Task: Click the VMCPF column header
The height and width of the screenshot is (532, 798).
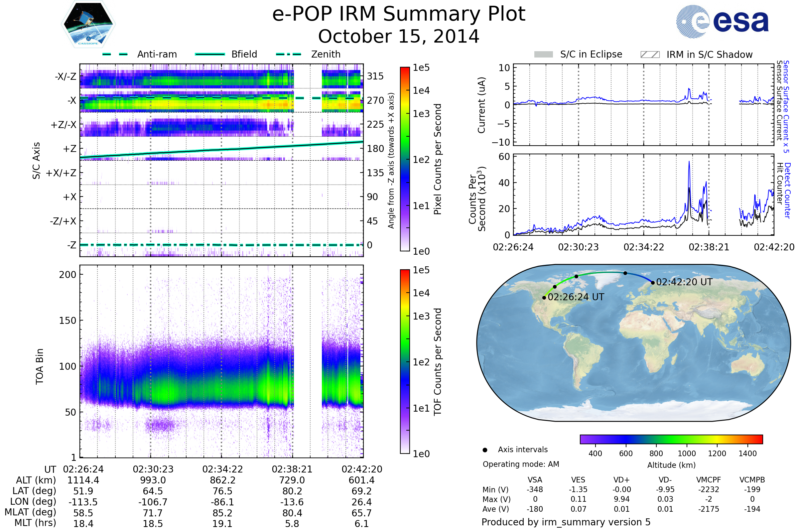Action: pyautogui.click(x=709, y=480)
